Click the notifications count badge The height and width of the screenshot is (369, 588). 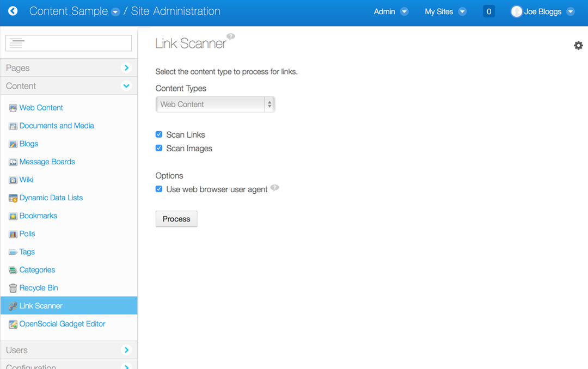[488, 11]
